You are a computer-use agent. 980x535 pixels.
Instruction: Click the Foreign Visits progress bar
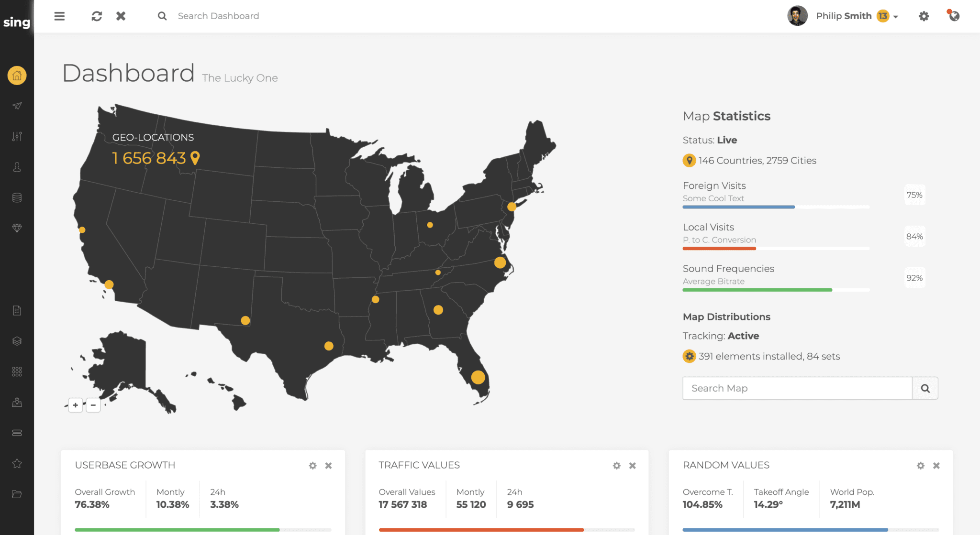click(x=776, y=207)
